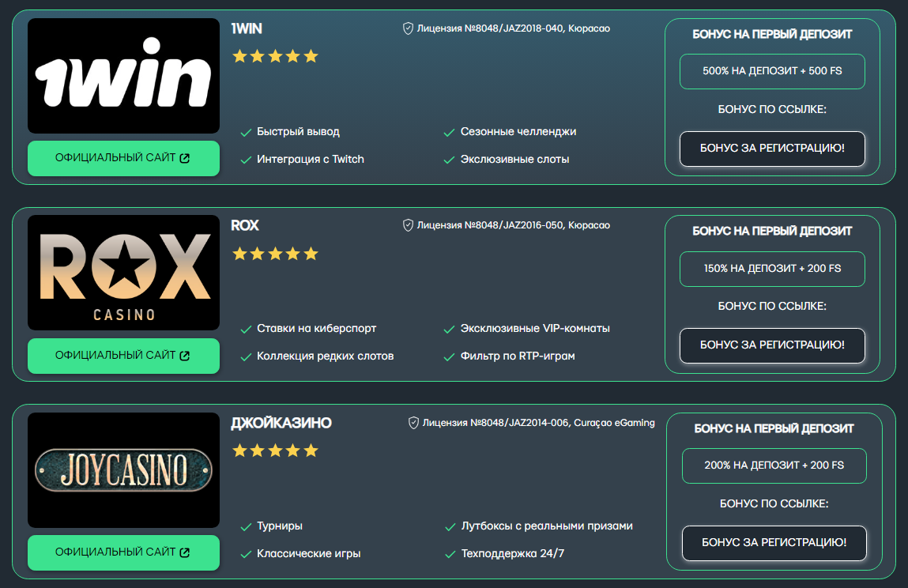
Task: Click the checkmark icon next to "Классические игры"
Action: 246,554
